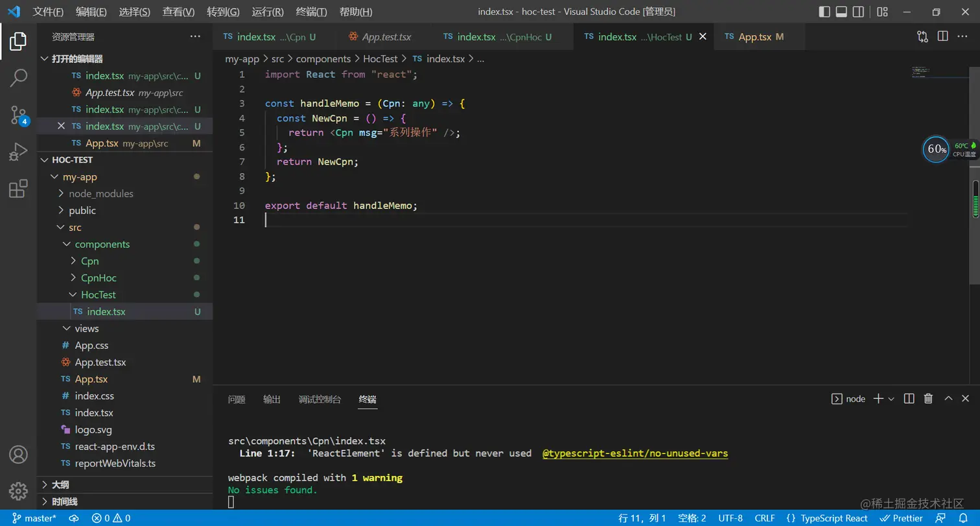
Task: Kill the terminal with trash icon
Action: 928,399
